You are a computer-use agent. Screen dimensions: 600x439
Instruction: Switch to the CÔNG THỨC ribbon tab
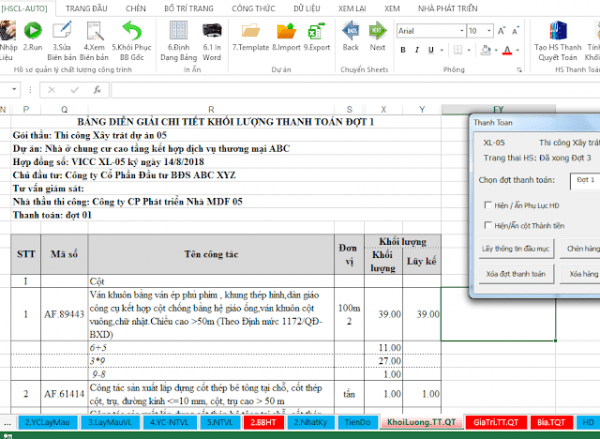click(253, 6)
